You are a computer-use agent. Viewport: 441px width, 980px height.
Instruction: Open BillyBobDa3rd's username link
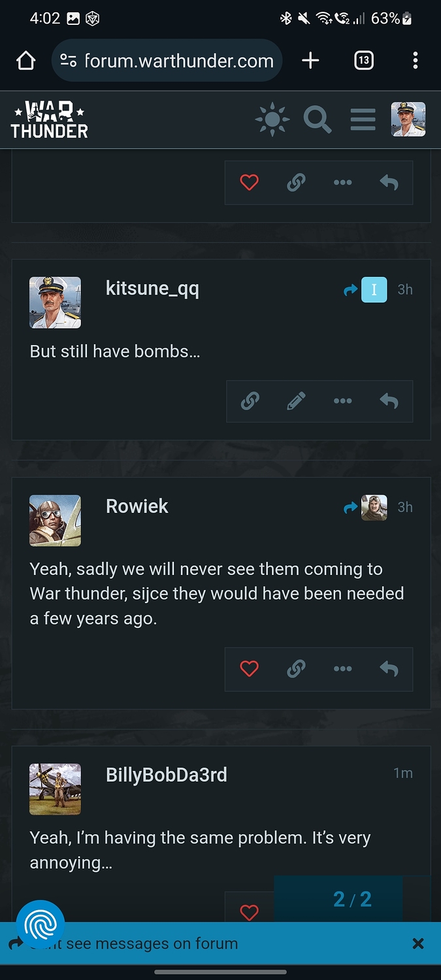click(x=167, y=775)
